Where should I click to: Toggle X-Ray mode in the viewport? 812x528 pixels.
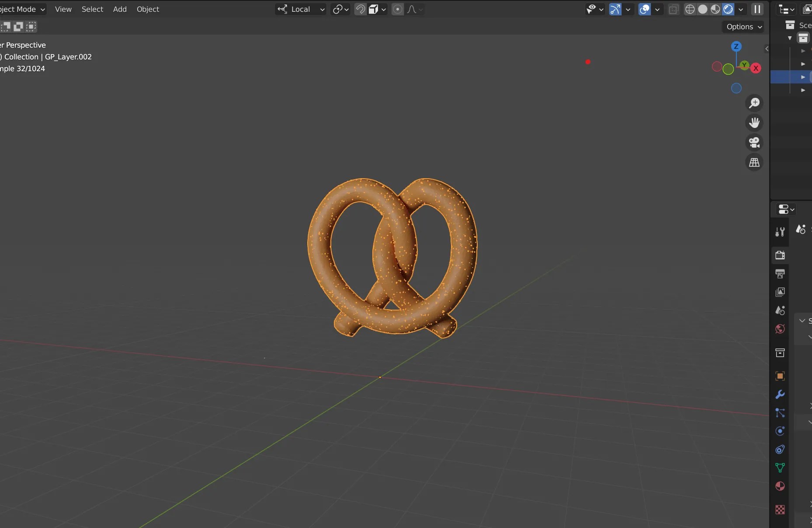tap(673, 9)
